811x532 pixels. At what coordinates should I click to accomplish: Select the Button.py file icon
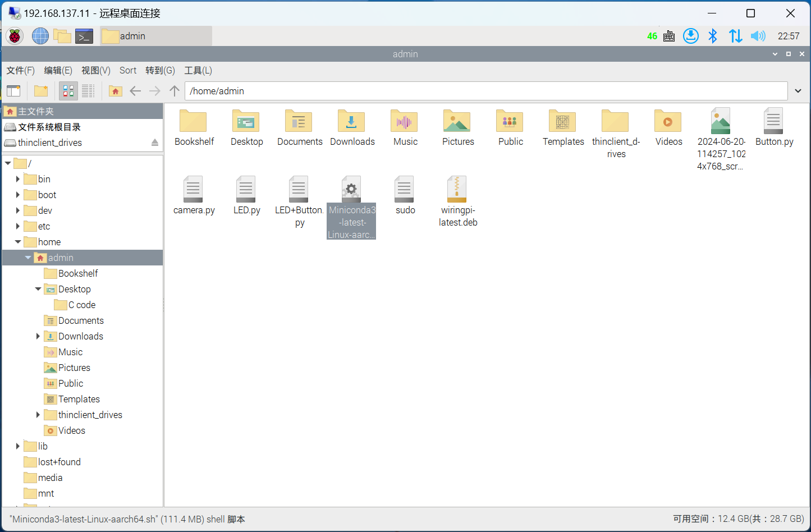(x=774, y=121)
